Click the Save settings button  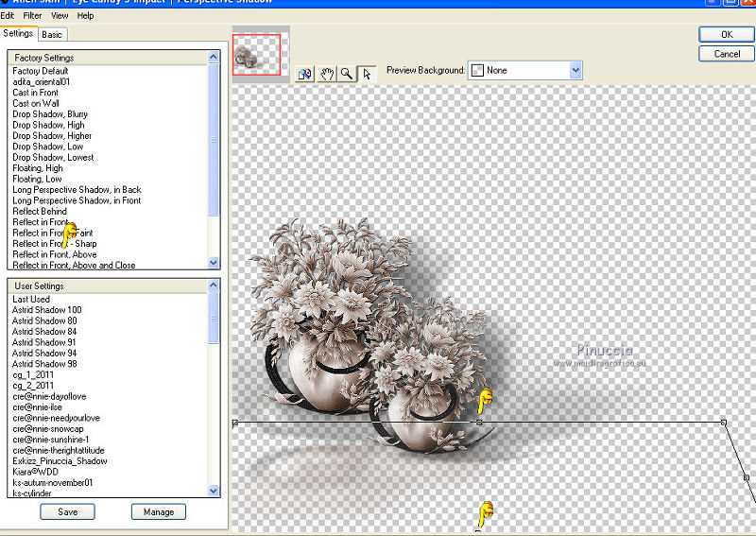pyautogui.click(x=67, y=511)
